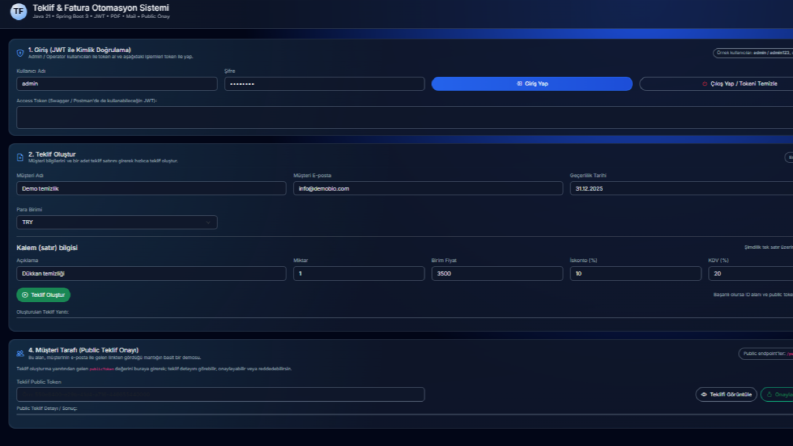
Task: Click the Kalem (satır) bilgisi heading
Action: coord(47,248)
